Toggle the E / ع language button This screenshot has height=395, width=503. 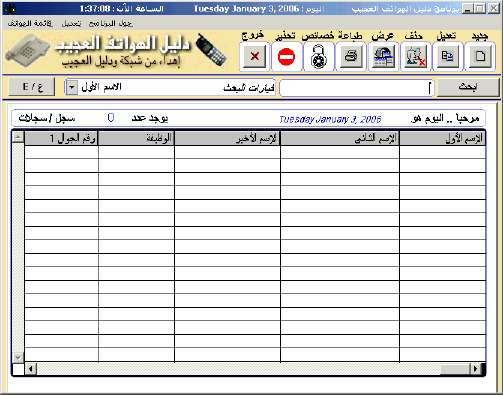[x=32, y=87]
